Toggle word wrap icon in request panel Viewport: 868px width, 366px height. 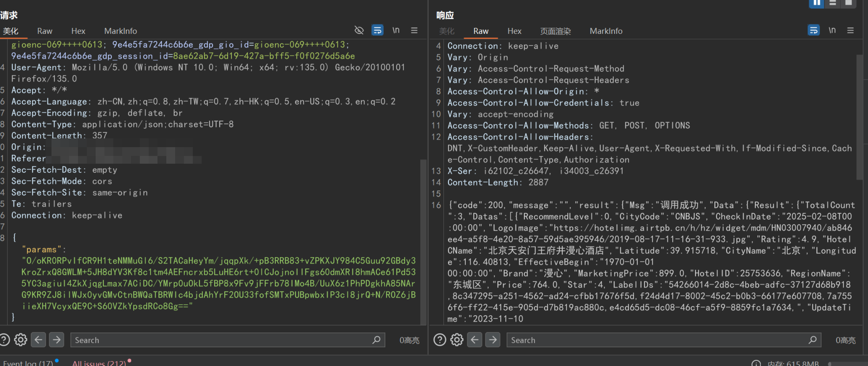pyautogui.click(x=377, y=30)
